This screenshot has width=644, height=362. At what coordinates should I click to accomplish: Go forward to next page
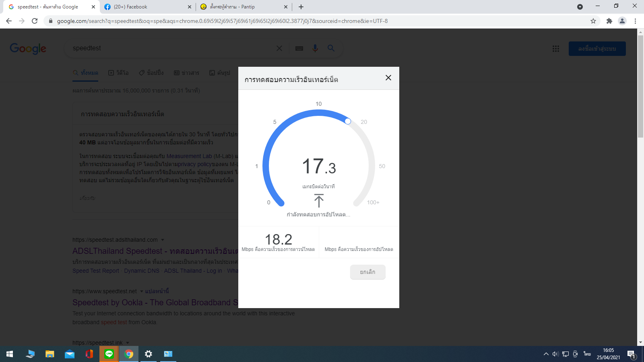[22, 21]
